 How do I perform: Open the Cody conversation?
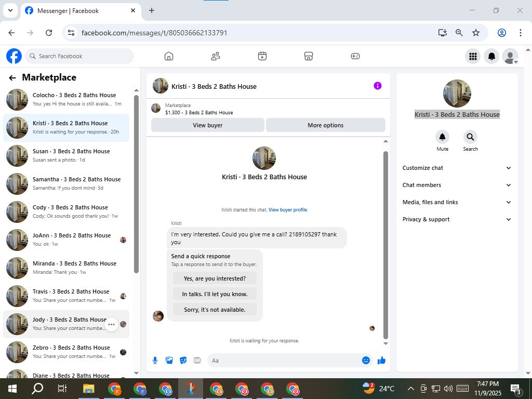pos(66,212)
